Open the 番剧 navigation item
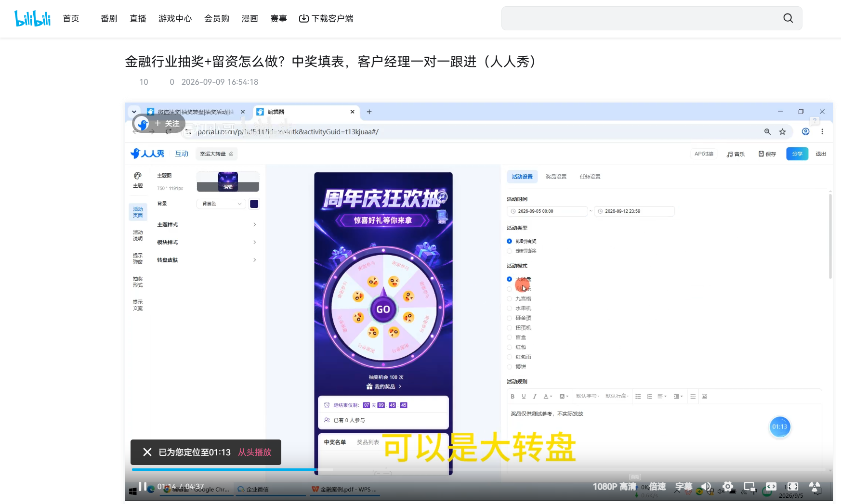 (109, 18)
